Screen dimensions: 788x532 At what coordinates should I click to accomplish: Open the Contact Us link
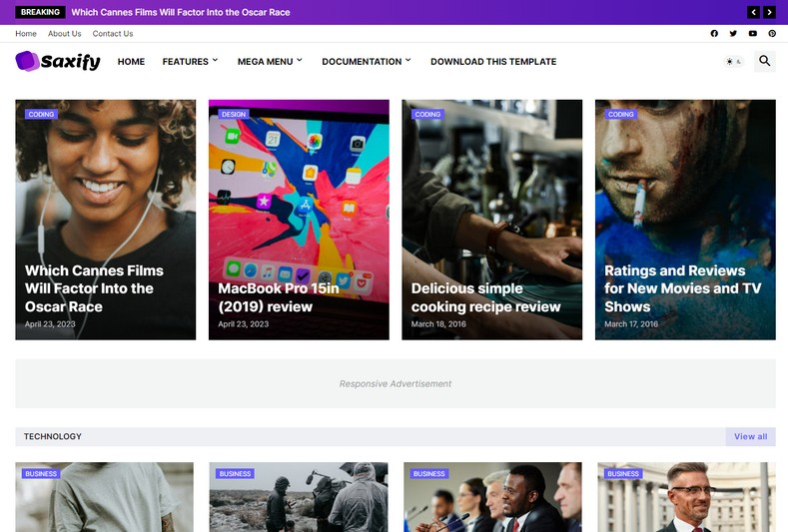[113, 33]
